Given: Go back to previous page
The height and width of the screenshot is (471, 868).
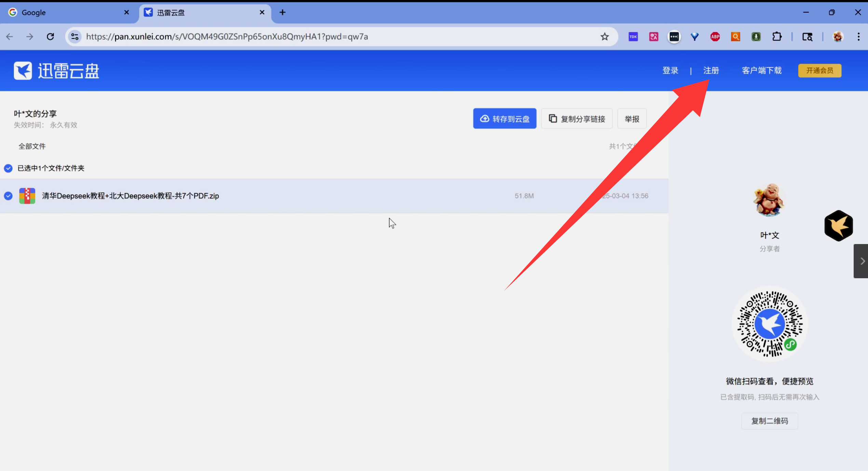Looking at the screenshot, I should [10, 37].
